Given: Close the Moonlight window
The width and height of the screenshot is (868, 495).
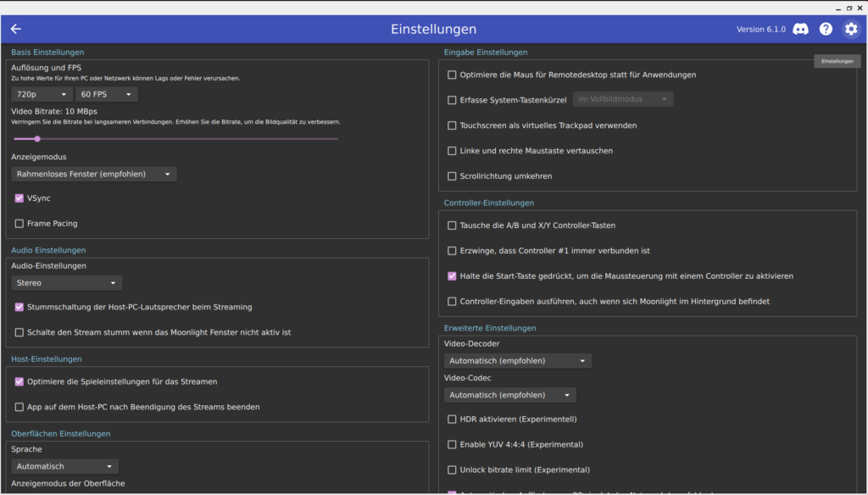Looking at the screenshot, I should tap(860, 8).
